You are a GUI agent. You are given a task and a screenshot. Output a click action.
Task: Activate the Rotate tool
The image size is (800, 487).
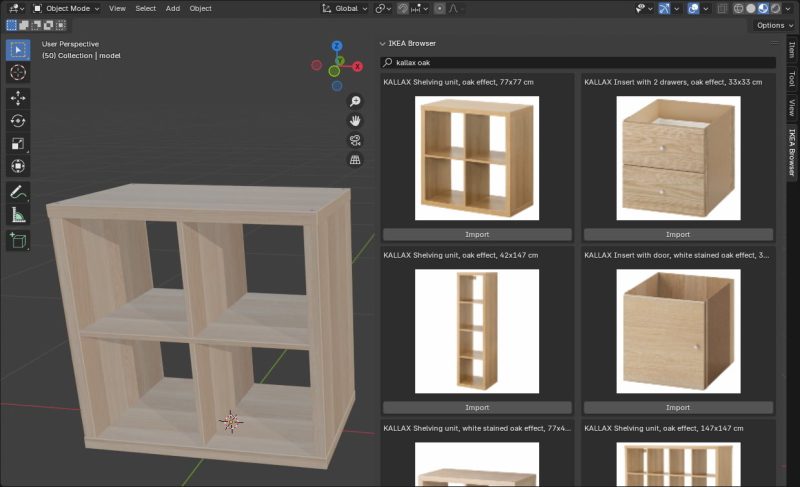(18, 121)
